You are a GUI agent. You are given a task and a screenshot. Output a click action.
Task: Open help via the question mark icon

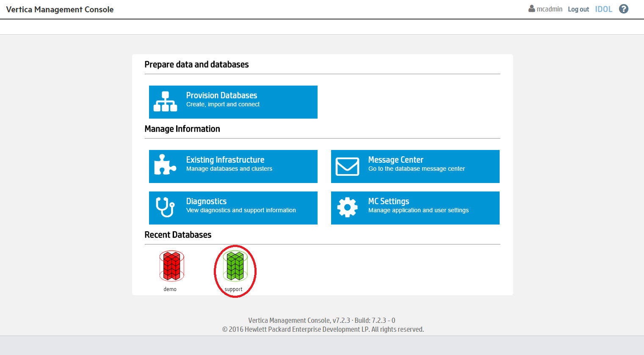[x=623, y=9]
